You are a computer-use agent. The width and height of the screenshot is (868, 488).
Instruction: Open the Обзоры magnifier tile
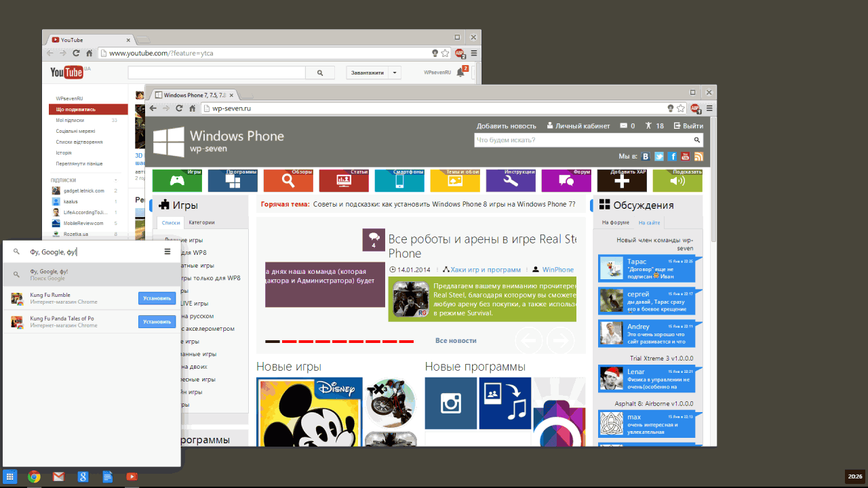click(288, 180)
